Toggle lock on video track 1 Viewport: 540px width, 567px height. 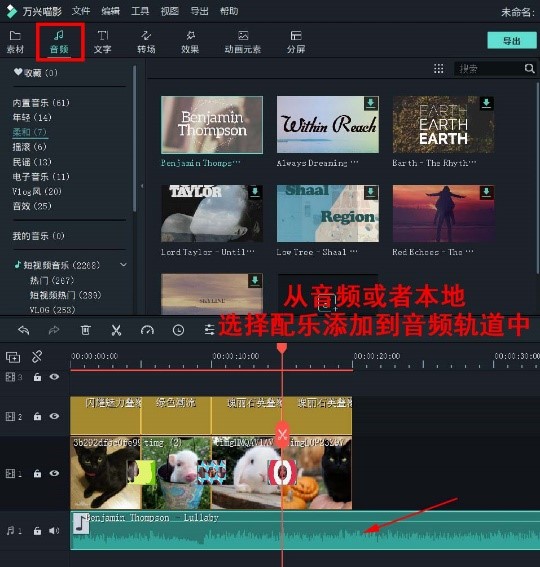click(37, 473)
